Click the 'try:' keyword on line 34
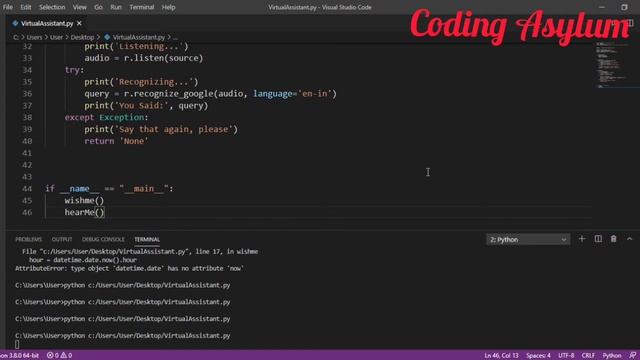Viewport: 640px width, 360px height. point(74,70)
